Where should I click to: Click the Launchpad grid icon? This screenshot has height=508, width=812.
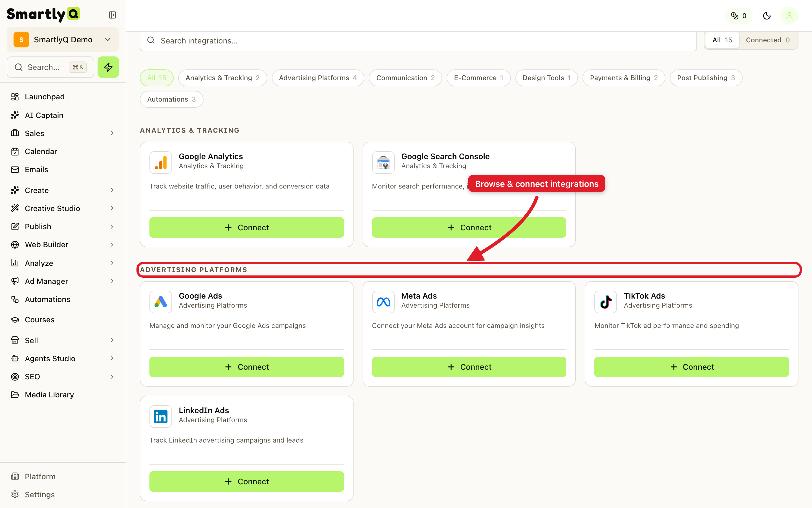15,97
